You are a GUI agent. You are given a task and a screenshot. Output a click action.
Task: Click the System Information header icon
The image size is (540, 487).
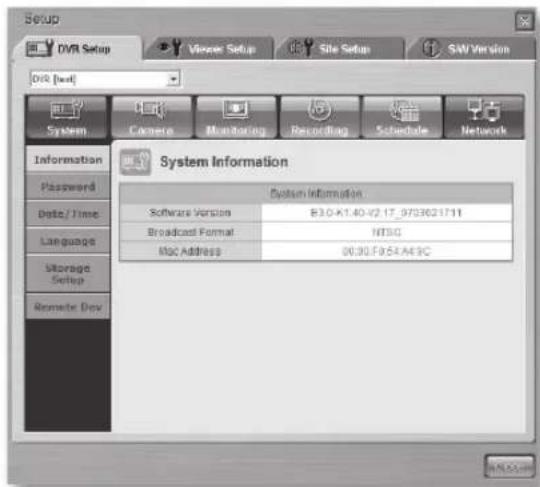135,162
